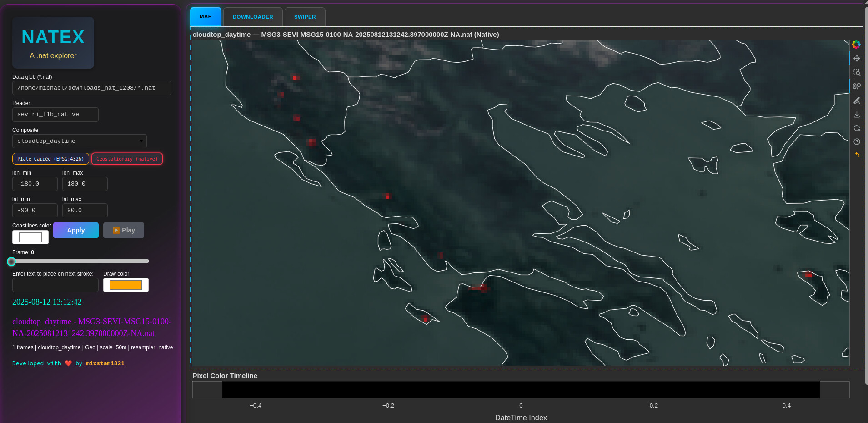868x423 pixels.
Task: Click the Save plot icon
Action: [x=857, y=115]
